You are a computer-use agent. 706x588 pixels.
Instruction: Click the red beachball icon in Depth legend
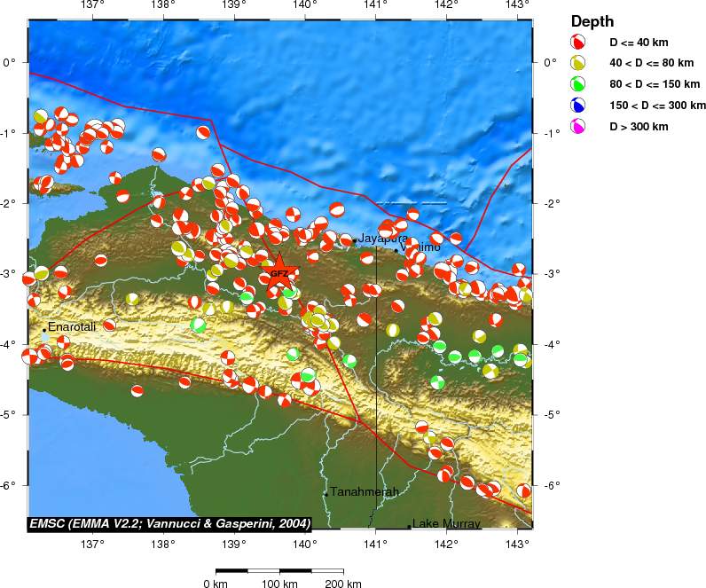(x=577, y=42)
